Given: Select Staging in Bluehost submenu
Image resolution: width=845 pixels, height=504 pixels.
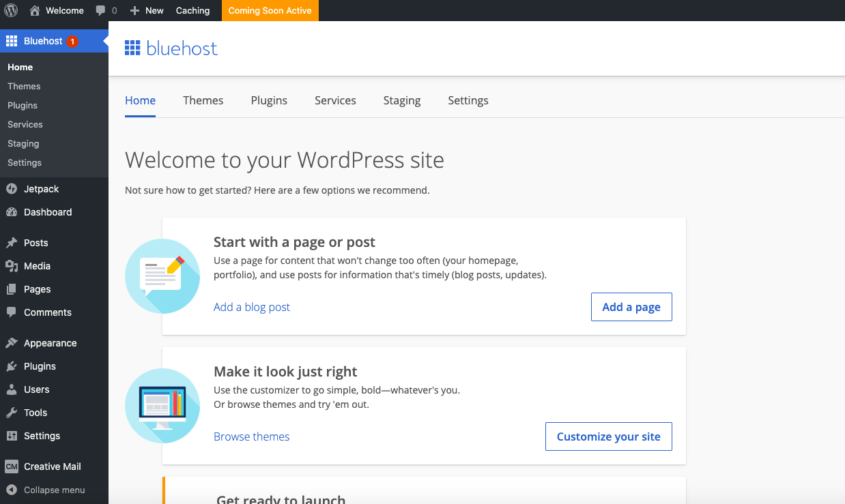Looking at the screenshot, I should click(x=23, y=143).
